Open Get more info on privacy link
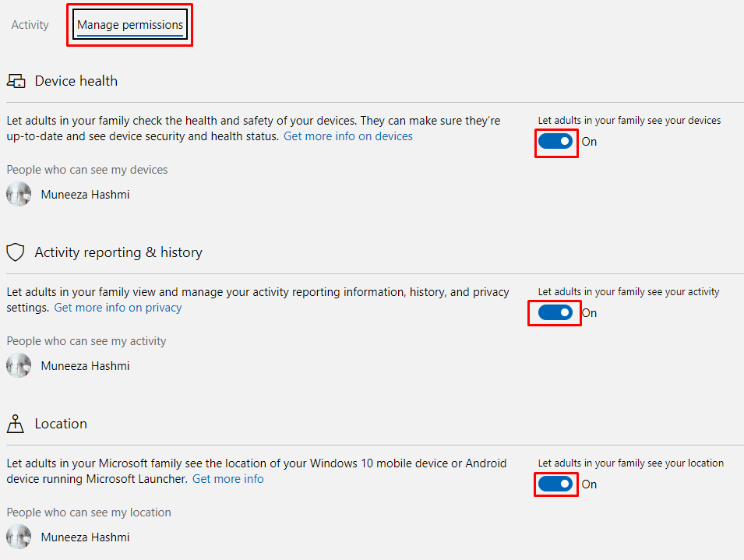The width and height of the screenshot is (744, 560). click(118, 308)
